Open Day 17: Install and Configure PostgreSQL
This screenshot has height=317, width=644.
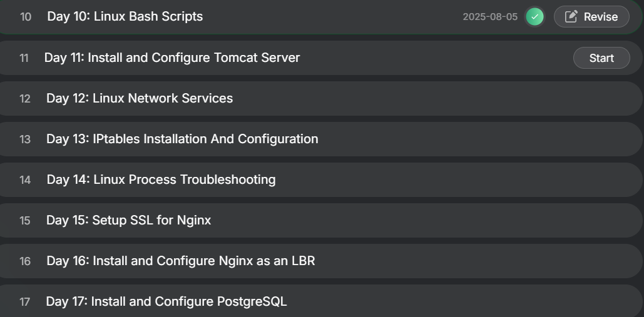pyautogui.click(x=166, y=301)
